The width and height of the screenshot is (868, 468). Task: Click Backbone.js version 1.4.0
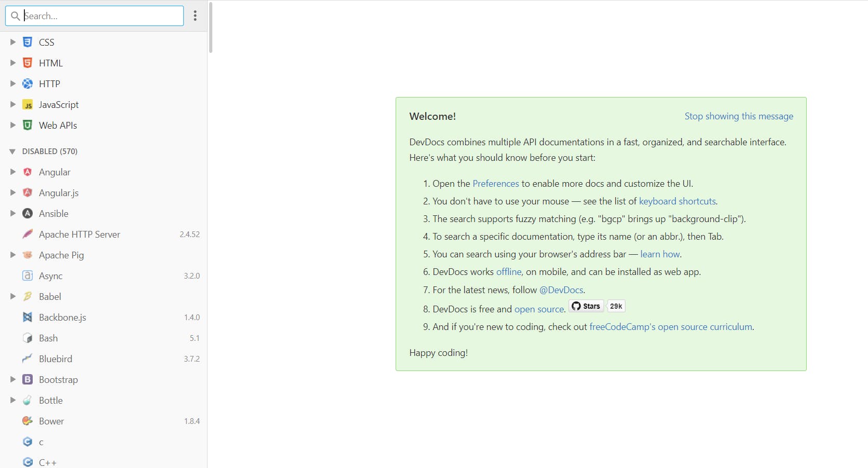coord(192,318)
